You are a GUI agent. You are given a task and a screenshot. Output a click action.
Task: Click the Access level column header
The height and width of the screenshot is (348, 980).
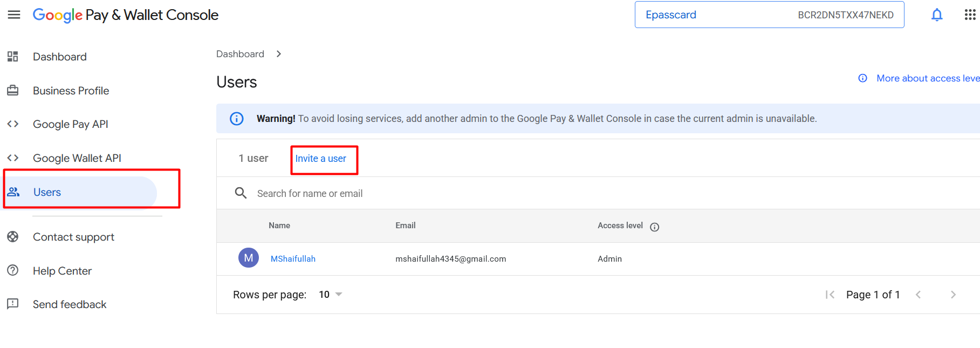620,226
